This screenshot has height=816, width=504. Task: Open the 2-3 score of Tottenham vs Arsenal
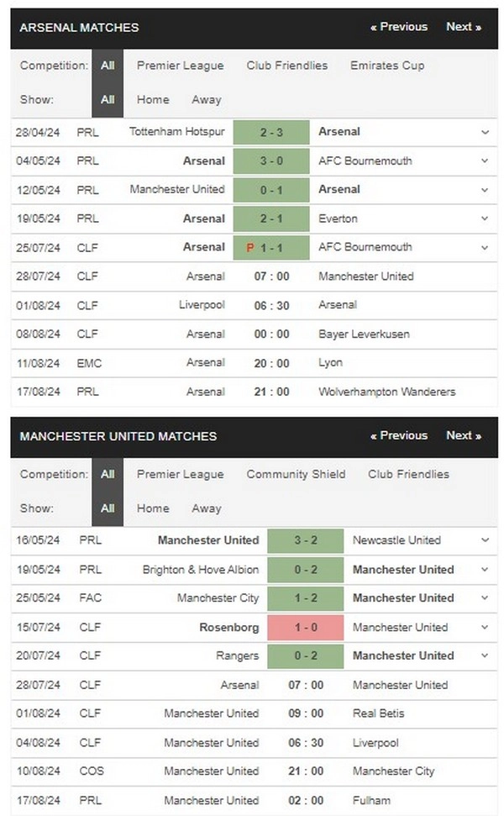(271, 132)
